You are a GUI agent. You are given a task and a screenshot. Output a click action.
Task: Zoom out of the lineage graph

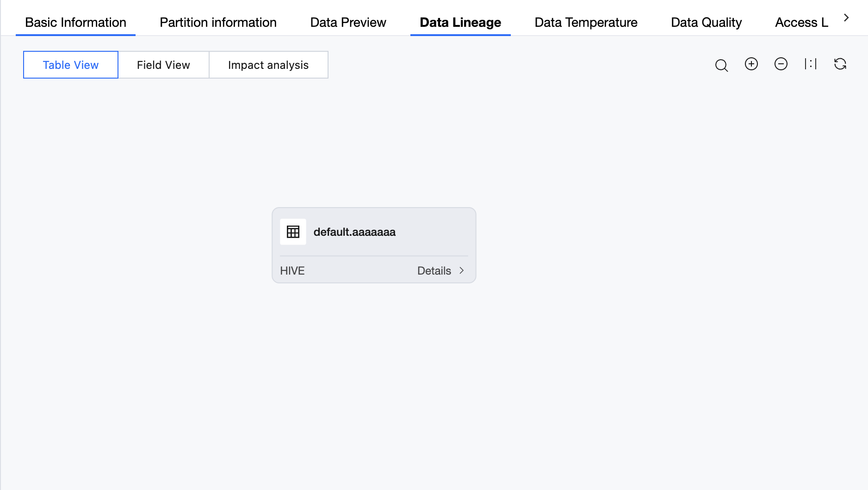[781, 64]
